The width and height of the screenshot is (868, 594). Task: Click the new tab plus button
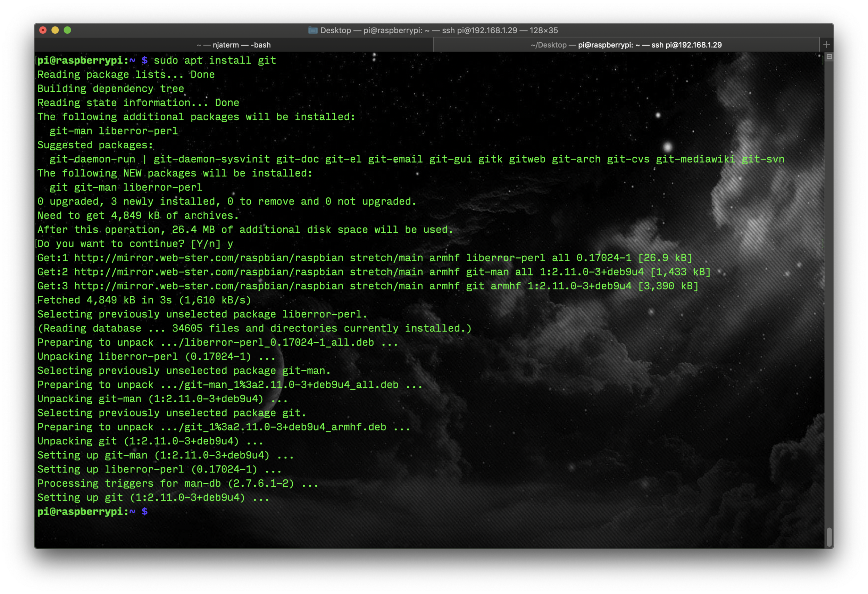[826, 45]
